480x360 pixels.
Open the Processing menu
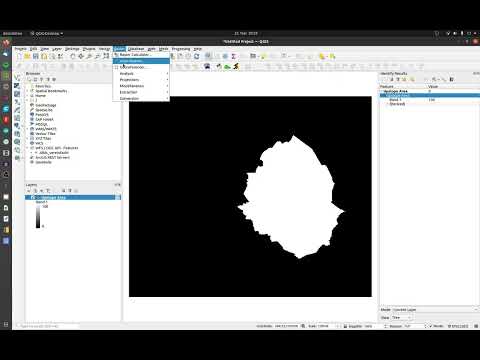[x=181, y=49]
